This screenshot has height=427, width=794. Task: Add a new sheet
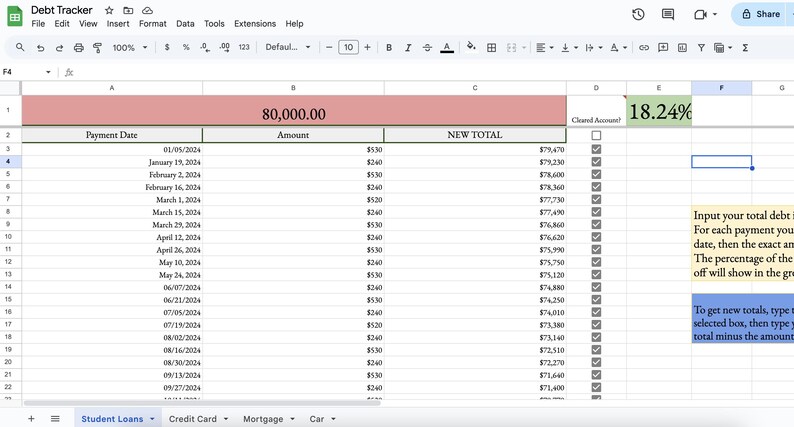pyautogui.click(x=31, y=418)
